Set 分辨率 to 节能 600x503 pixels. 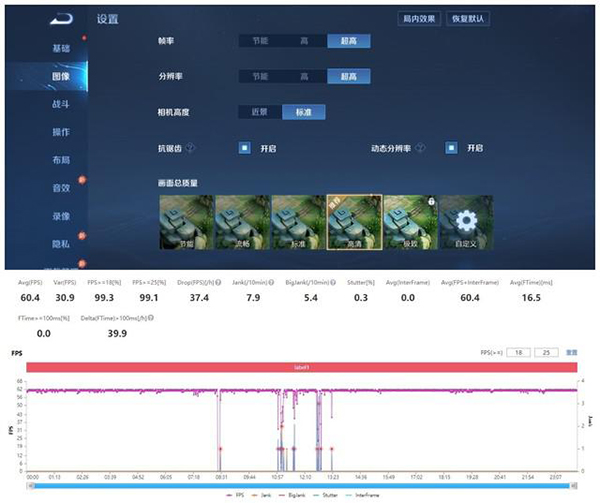point(260,77)
